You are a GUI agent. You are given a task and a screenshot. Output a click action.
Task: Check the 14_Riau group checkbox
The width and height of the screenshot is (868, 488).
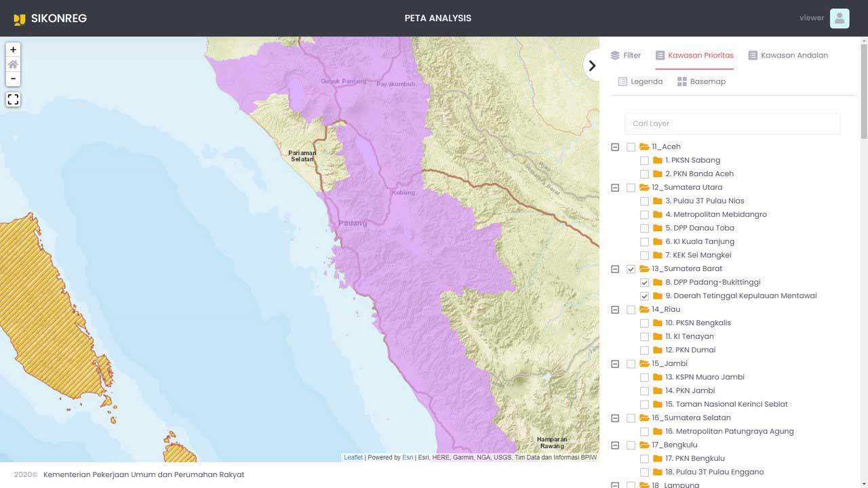pyautogui.click(x=631, y=310)
